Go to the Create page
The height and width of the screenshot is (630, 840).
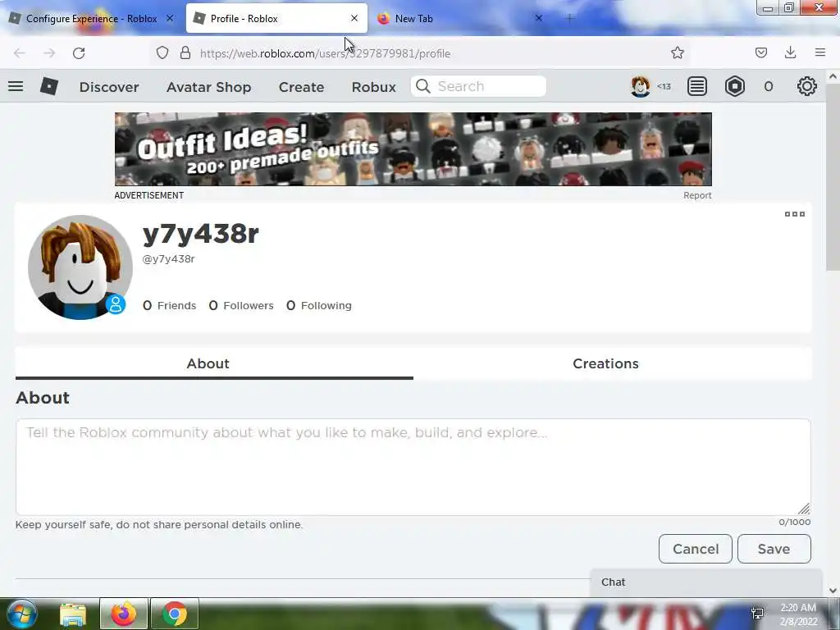(301, 87)
